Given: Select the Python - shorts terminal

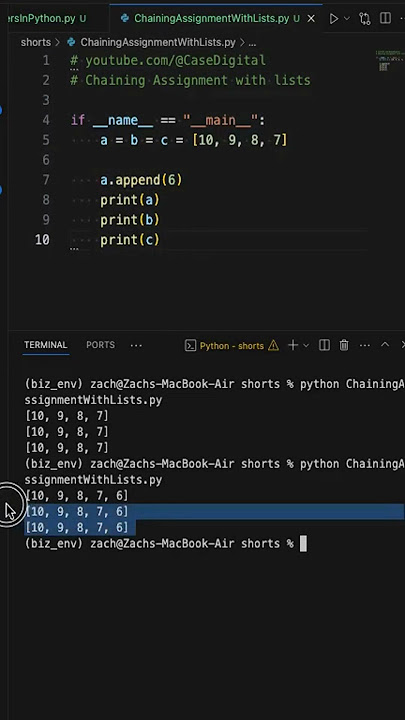Looking at the screenshot, I should (x=231, y=346).
